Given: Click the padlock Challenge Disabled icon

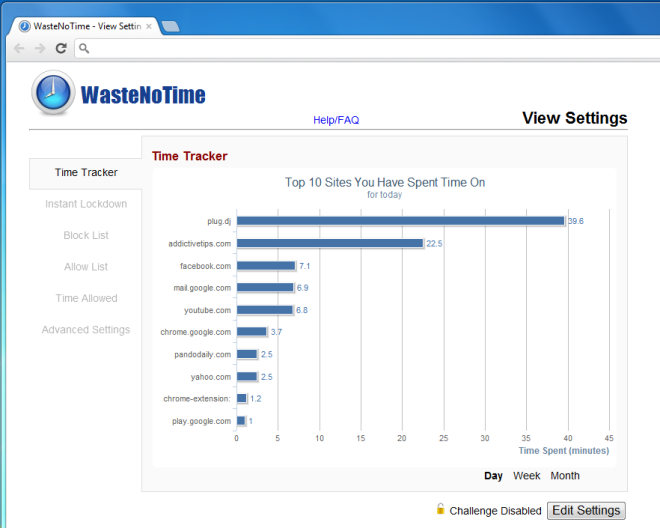Looking at the screenshot, I should (x=440, y=509).
